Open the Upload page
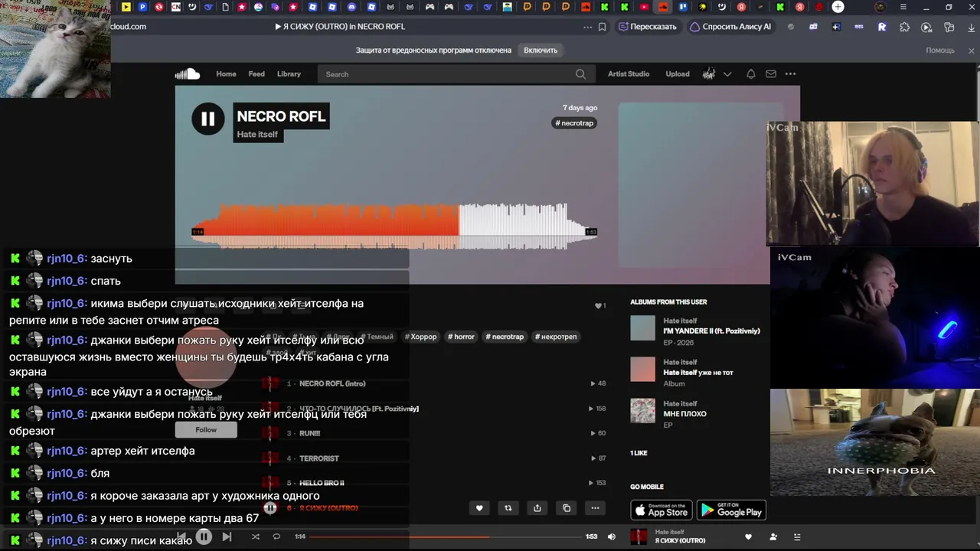This screenshot has width=980, height=551. click(678, 74)
